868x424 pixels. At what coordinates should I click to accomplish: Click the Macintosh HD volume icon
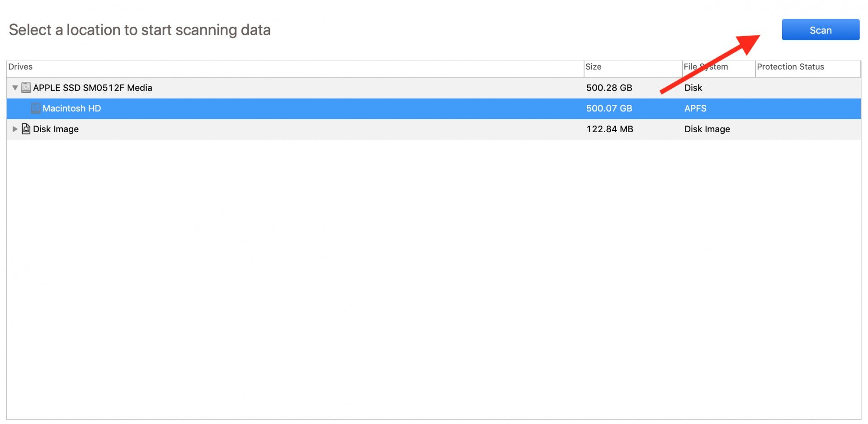click(x=36, y=108)
